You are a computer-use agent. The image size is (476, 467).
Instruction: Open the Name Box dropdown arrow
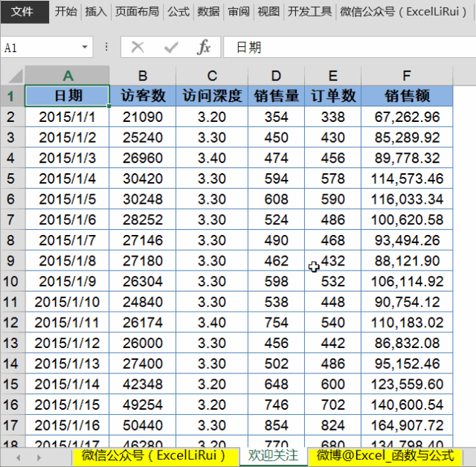click(85, 47)
